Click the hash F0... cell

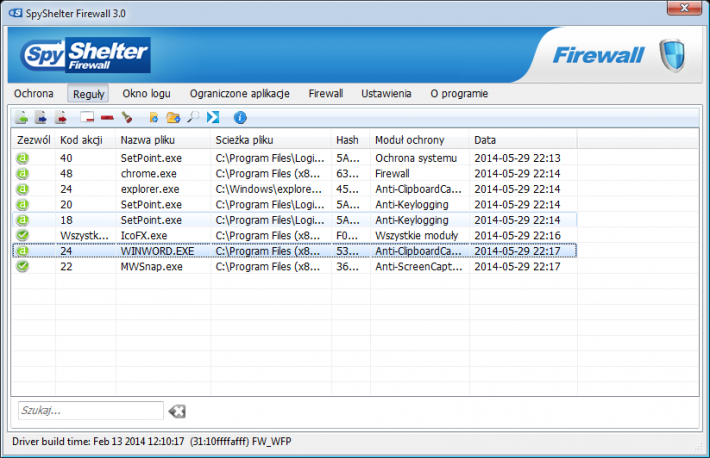coord(347,236)
